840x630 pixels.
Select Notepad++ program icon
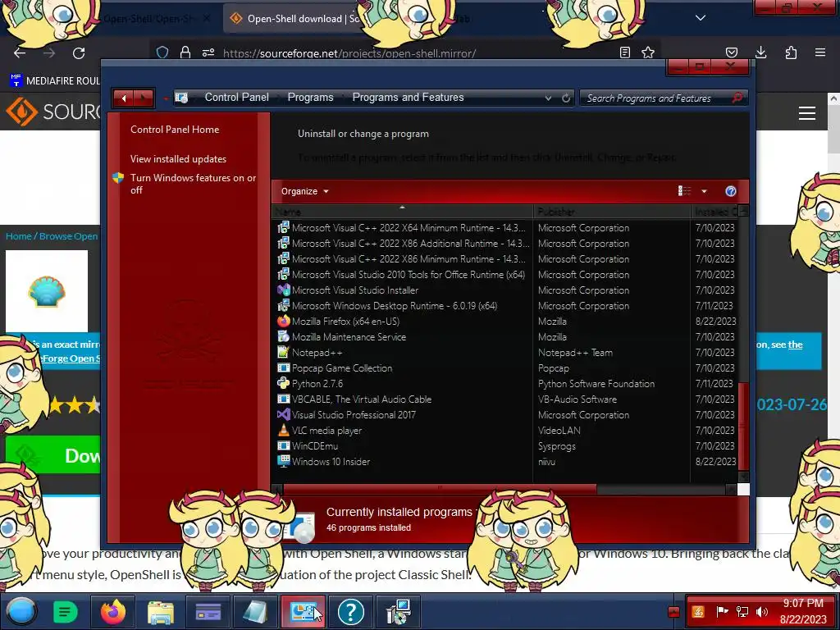pyautogui.click(x=283, y=353)
